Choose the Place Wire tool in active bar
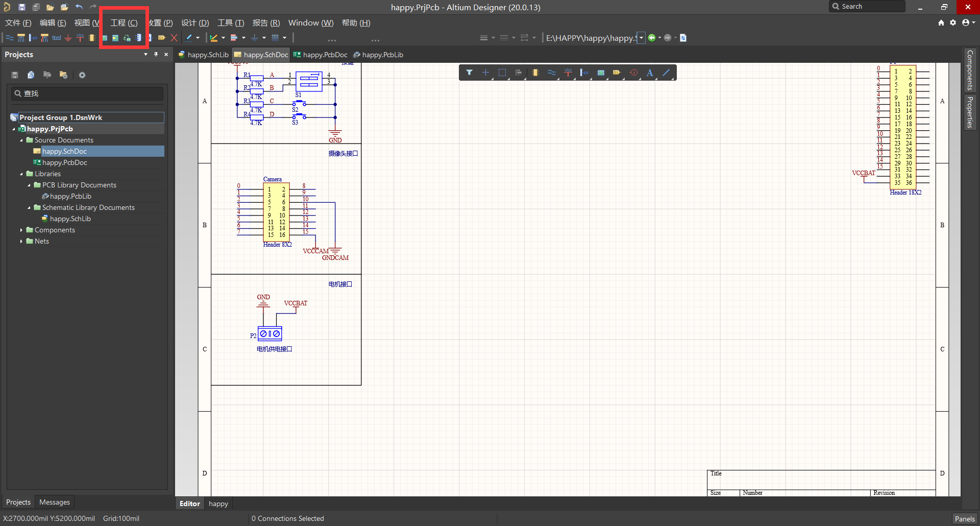The height and width of the screenshot is (526, 980). [x=551, y=73]
